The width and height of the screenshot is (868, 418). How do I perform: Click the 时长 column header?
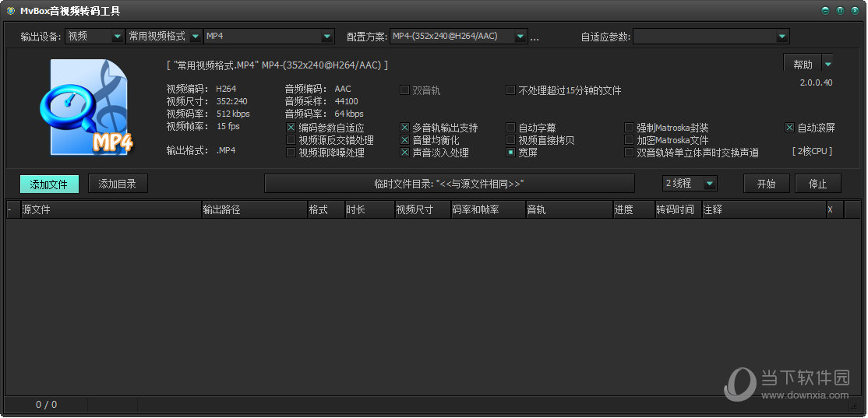(x=370, y=209)
